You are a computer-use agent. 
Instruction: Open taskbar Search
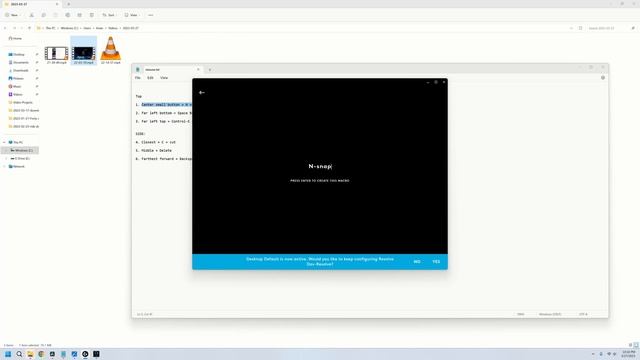click(19, 354)
